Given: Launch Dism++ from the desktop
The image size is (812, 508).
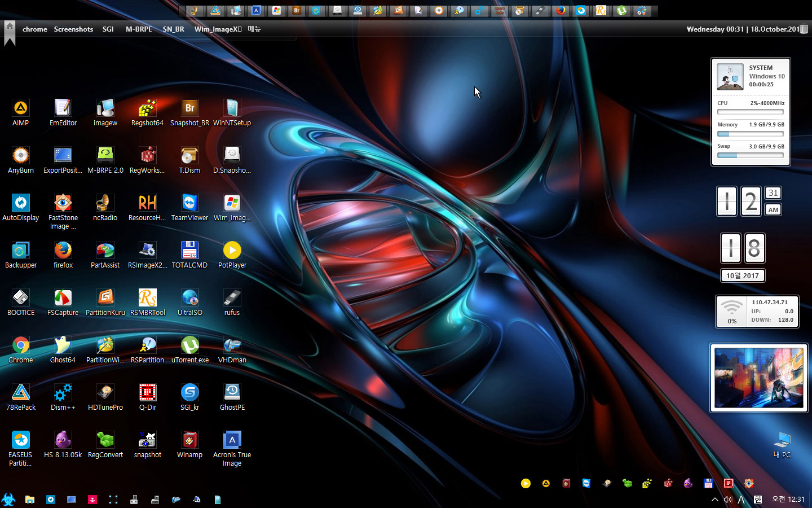Looking at the screenshot, I should coord(63,397).
